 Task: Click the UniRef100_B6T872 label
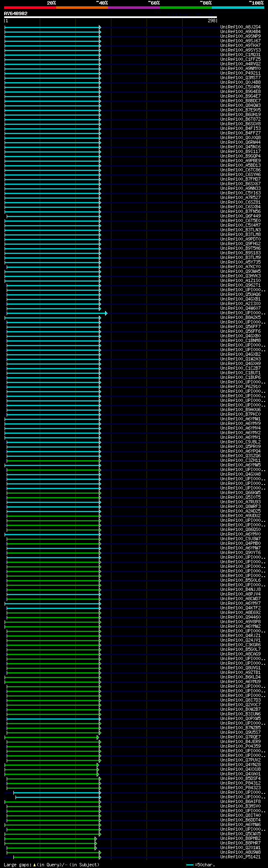click(x=240, y=119)
